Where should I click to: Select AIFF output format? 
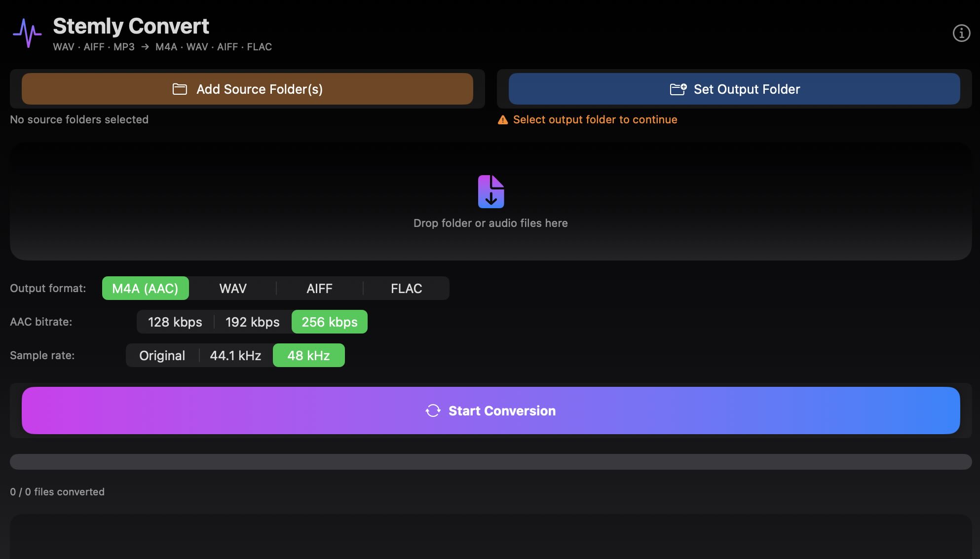coord(319,288)
